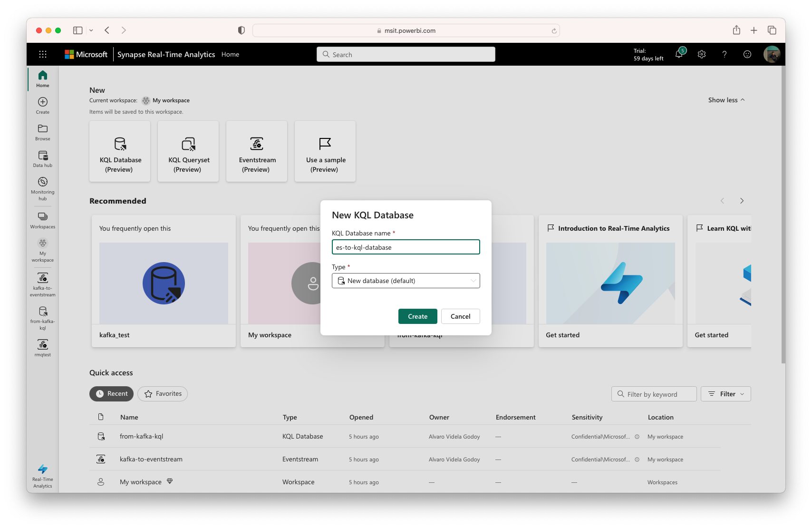The width and height of the screenshot is (812, 528).
Task: Toggle the browser sidebar icon
Action: (x=77, y=30)
